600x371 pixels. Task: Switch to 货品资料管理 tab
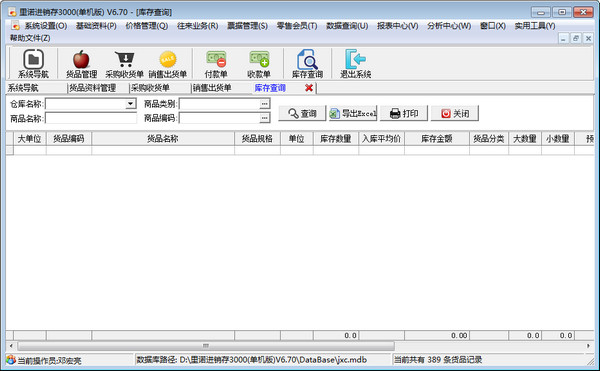pyautogui.click(x=92, y=88)
